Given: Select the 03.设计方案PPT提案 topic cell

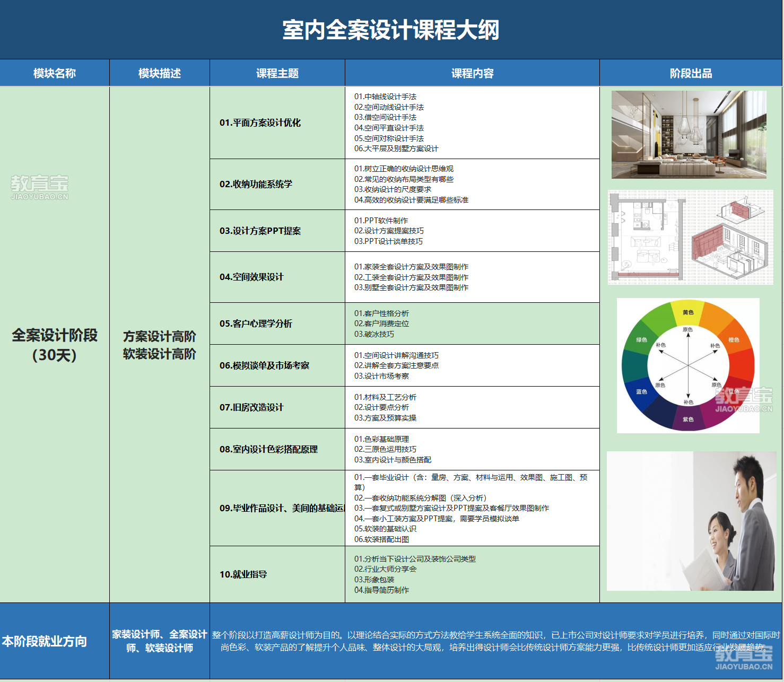Looking at the screenshot, I should point(260,231).
